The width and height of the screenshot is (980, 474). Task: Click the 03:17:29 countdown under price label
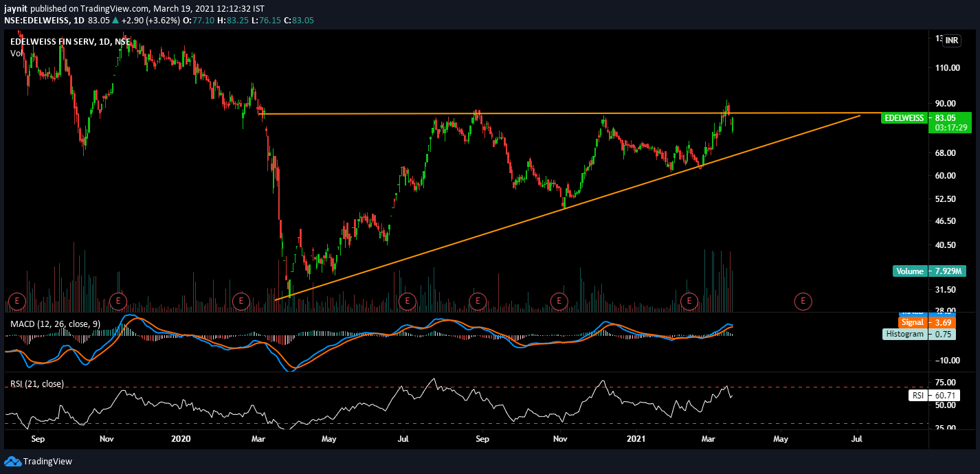click(x=951, y=128)
